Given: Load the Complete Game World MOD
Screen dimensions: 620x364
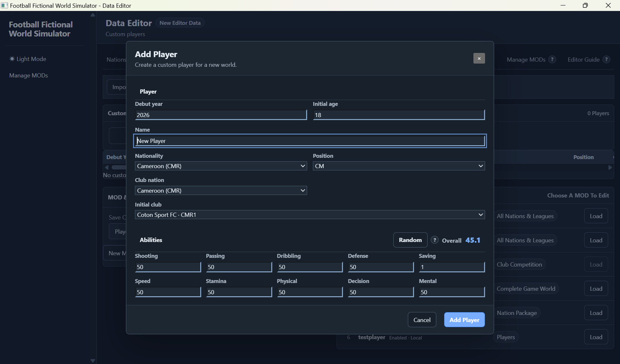Looking at the screenshot, I should 596,289.
